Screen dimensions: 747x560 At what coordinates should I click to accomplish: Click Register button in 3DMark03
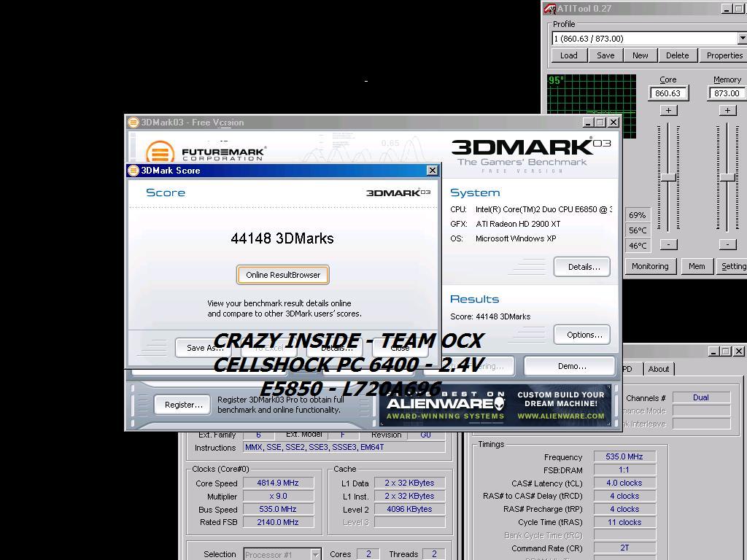(182, 405)
